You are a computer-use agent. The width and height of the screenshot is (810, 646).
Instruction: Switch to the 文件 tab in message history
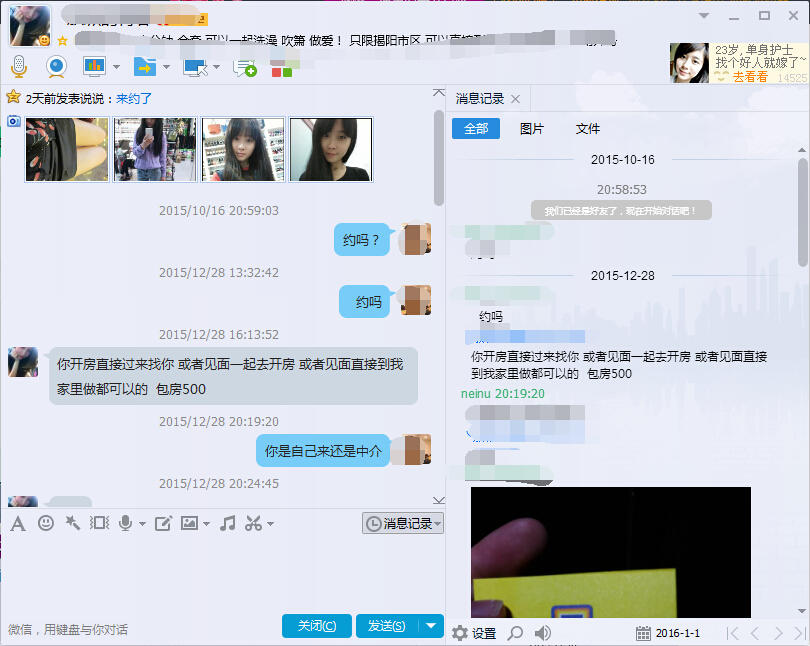coord(588,129)
